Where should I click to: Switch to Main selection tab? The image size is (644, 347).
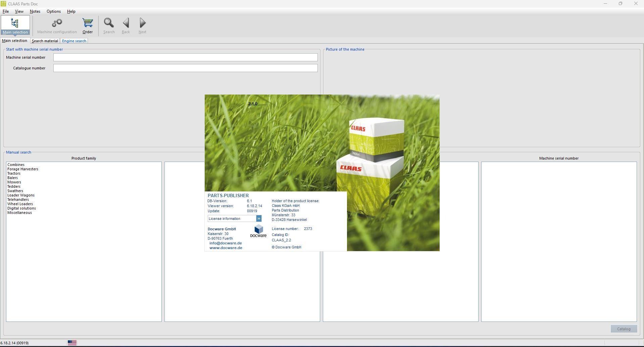pos(15,41)
